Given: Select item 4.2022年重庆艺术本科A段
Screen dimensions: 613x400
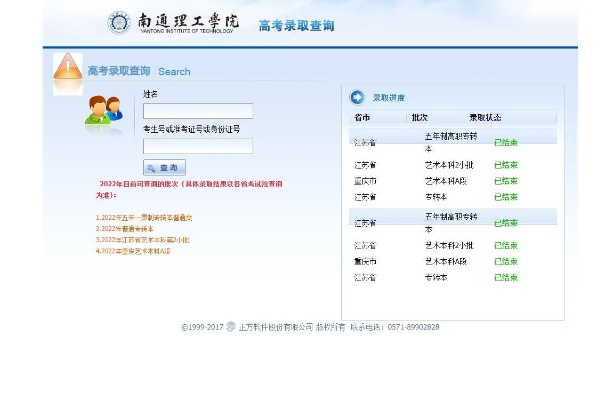Looking at the screenshot, I should point(133,251).
